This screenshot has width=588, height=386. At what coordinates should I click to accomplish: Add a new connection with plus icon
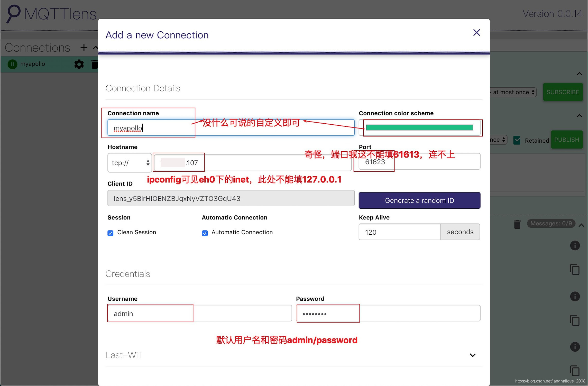pyautogui.click(x=84, y=48)
